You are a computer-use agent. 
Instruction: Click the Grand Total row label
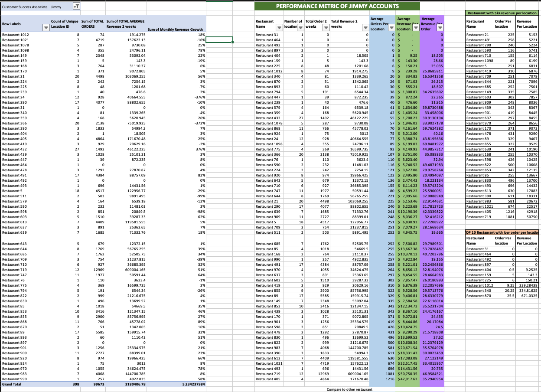coord(12,384)
